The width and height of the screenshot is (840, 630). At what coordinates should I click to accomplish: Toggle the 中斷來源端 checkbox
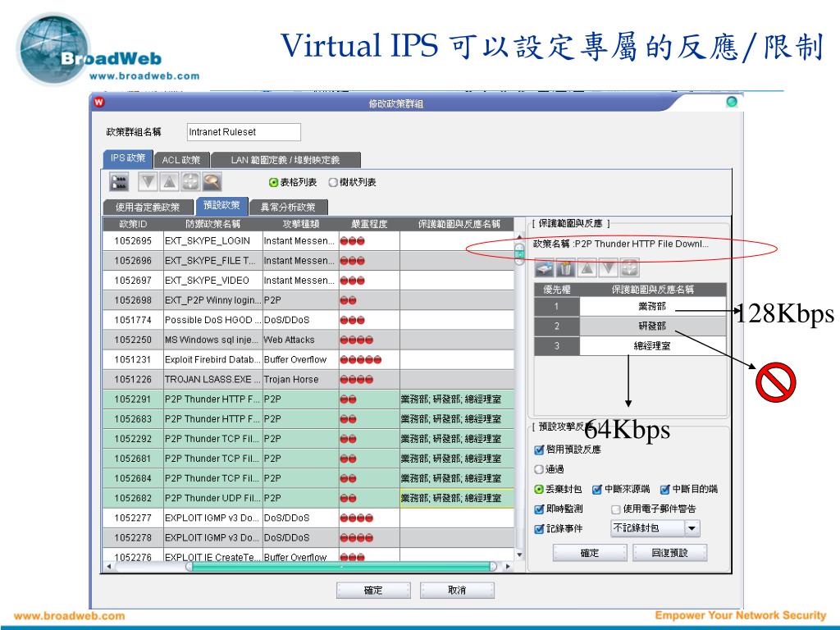click(x=597, y=489)
